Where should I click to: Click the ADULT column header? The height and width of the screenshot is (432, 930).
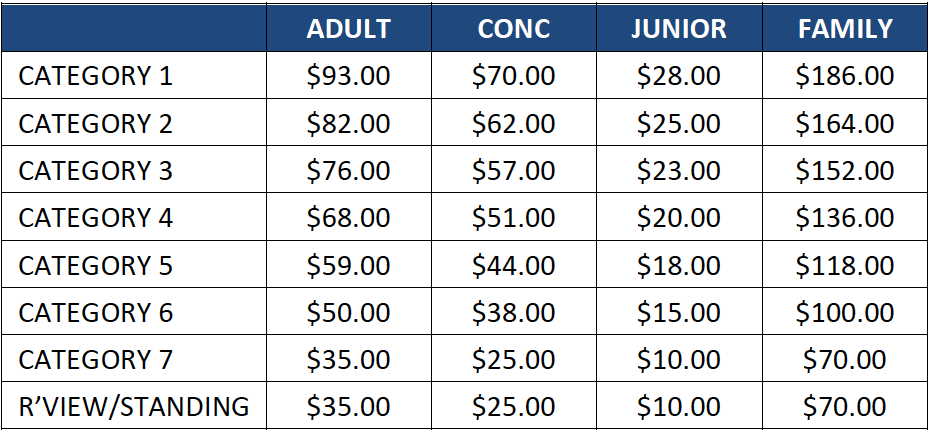[x=348, y=28]
